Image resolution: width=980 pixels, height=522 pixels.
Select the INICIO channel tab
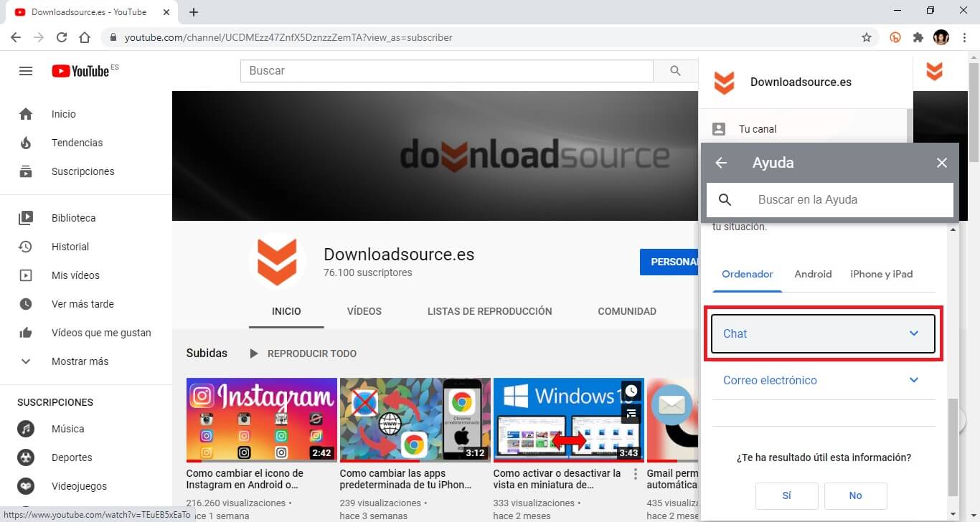pos(286,311)
